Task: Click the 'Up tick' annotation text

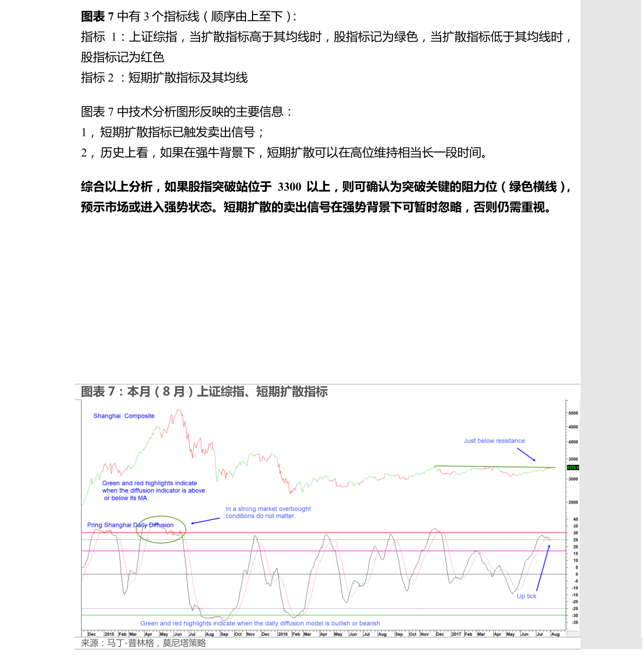Action: (526, 596)
